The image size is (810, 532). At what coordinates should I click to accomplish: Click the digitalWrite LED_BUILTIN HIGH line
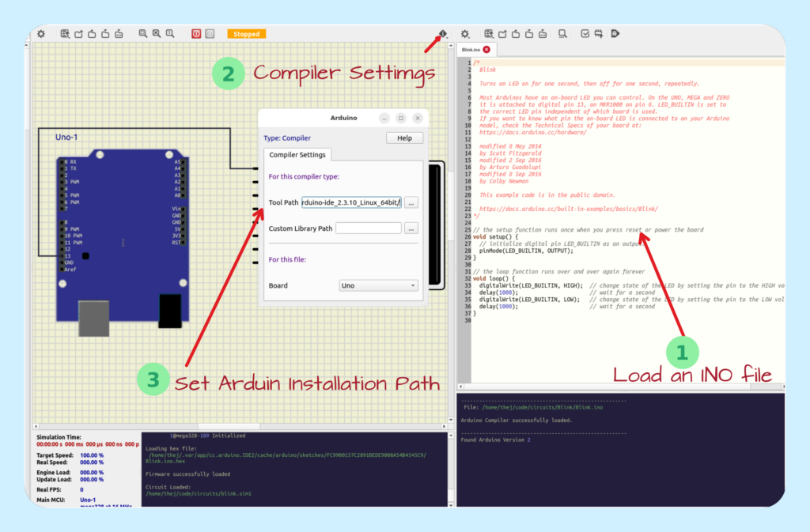pos(531,285)
